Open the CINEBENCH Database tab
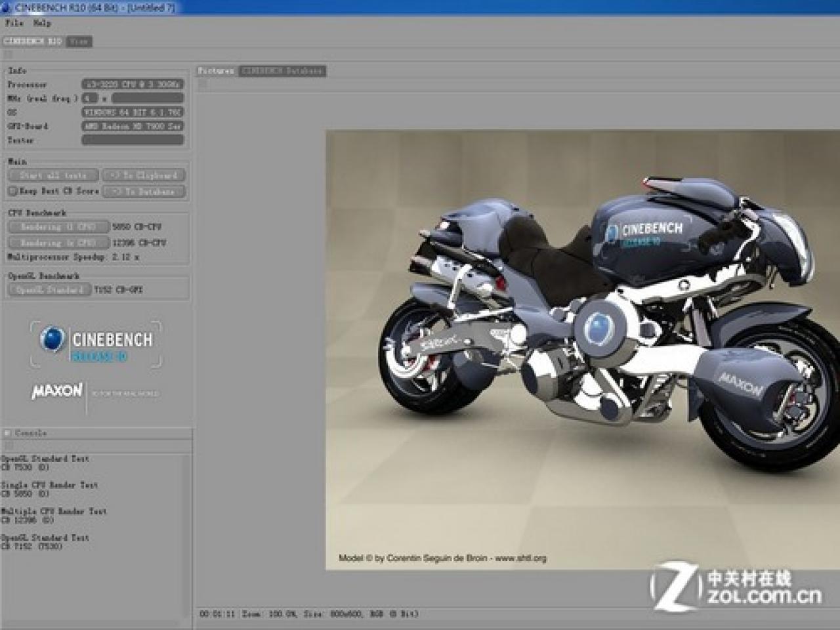The height and width of the screenshot is (630, 840). click(282, 70)
